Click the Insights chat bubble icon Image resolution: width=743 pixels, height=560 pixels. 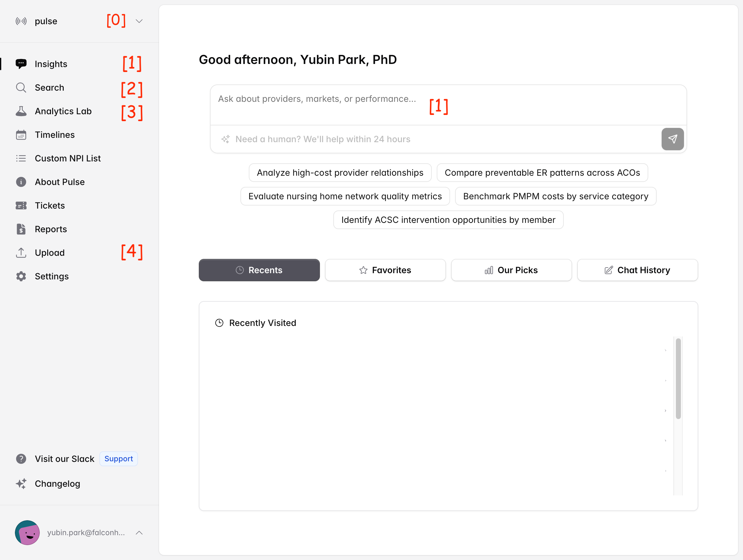click(x=21, y=64)
